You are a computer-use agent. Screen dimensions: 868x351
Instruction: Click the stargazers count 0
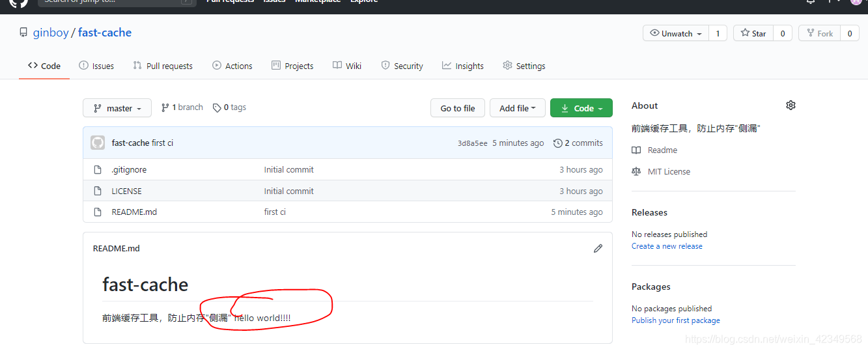pyautogui.click(x=783, y=33)
